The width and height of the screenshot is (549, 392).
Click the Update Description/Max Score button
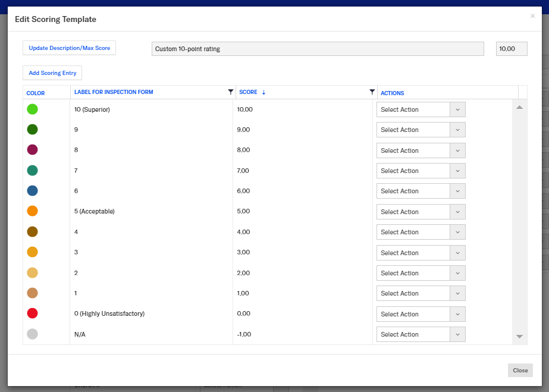(69, 48)
